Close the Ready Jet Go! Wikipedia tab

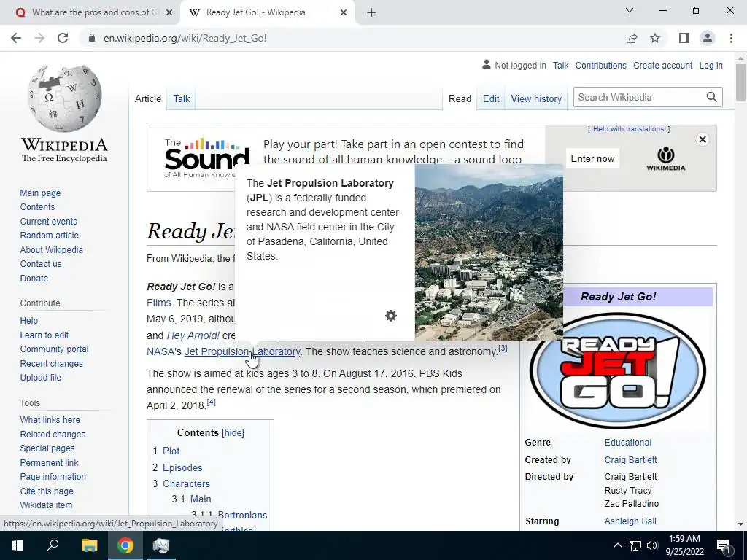(x=344, y=12)
